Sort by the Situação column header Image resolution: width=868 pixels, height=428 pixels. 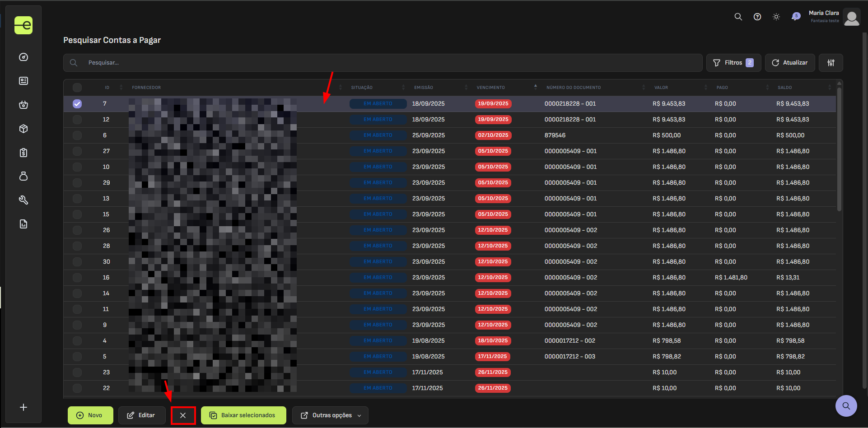click(362, 88)
